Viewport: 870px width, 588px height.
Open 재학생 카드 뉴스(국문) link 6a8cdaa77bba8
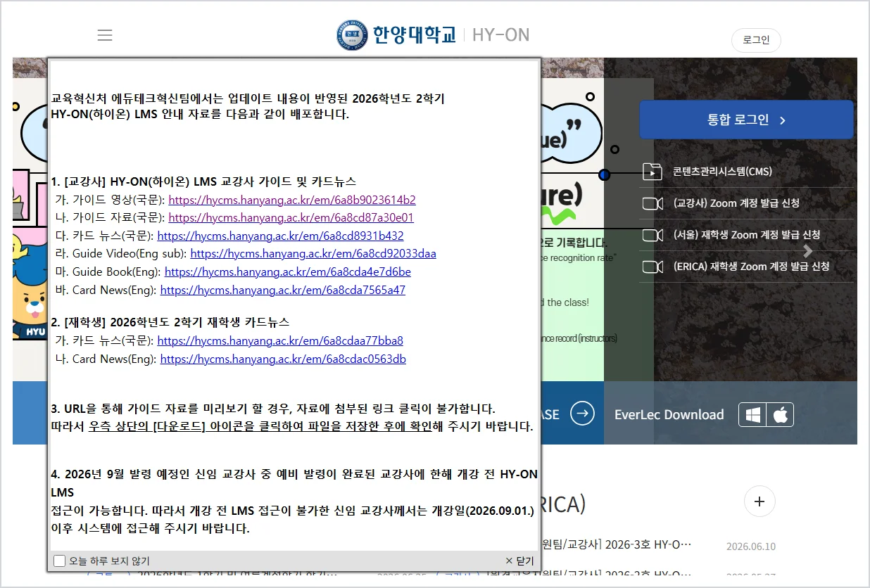click(x=280, y=341)
